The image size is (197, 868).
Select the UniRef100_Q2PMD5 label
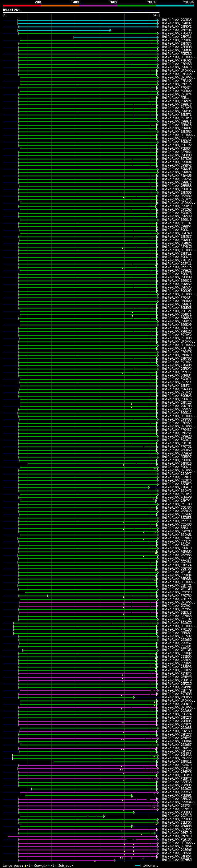176,47
